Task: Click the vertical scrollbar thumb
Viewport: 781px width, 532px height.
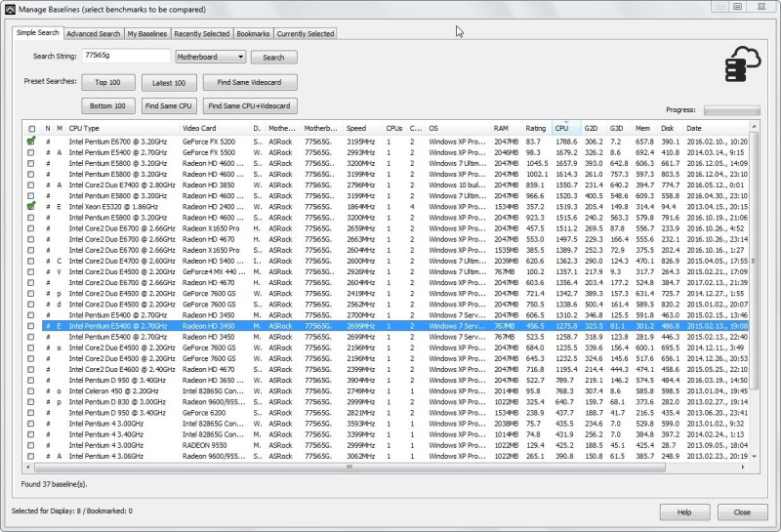Action: point(754,261)
